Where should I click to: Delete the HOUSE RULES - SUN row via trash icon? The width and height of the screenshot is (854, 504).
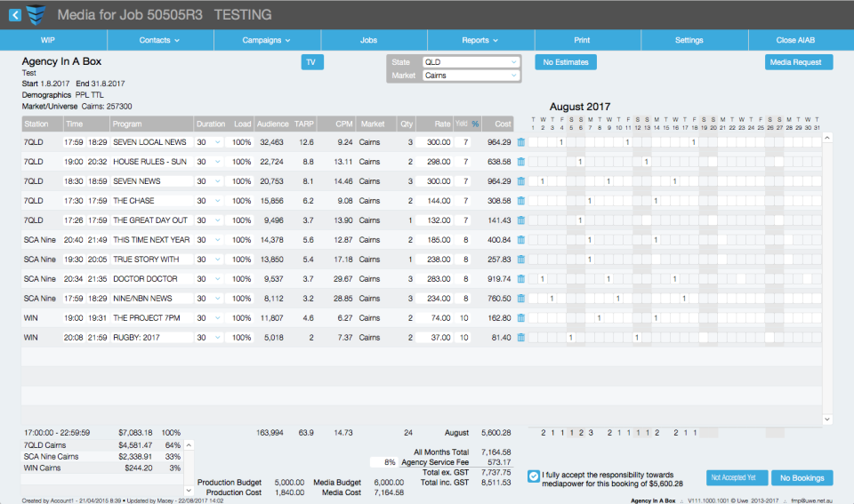tap(520, 162)
